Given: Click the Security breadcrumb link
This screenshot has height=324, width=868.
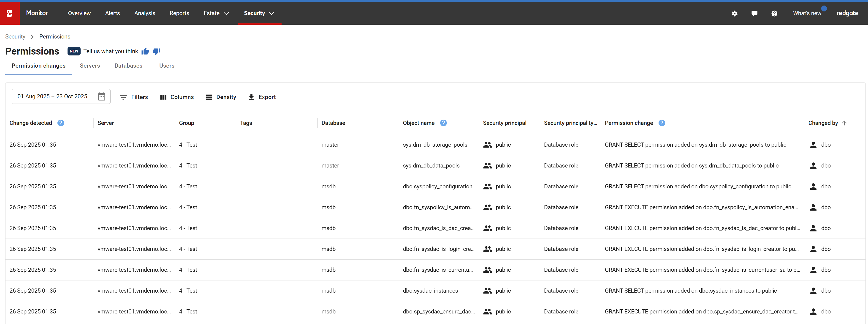Looking at the screenshot, I should click(x=15, y=36).
